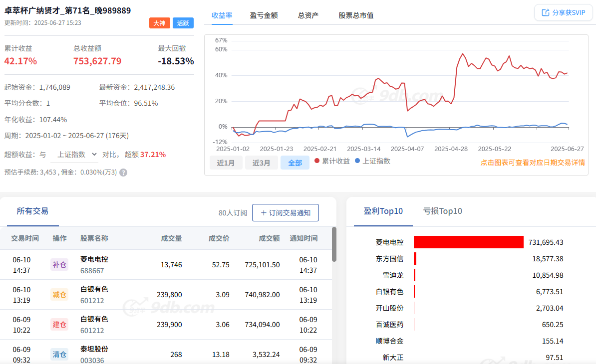
Task: Click 雪迪龙 in profit ranking
Action: pos(393,275)
